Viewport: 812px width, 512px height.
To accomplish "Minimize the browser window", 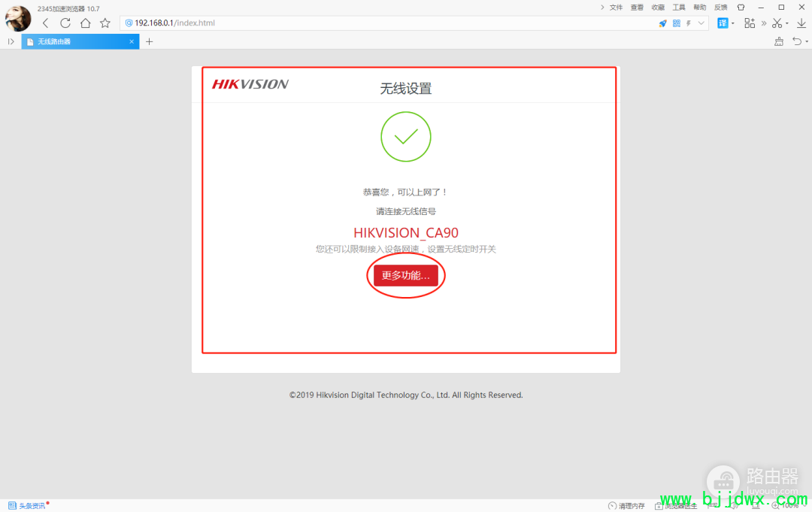I will (761, 8).
